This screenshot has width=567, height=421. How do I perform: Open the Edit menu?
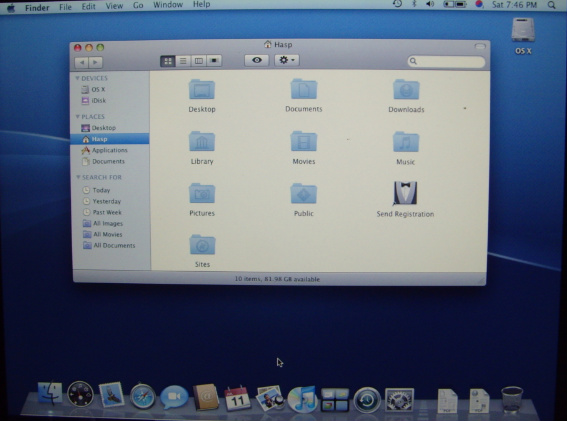coord(88,6)
